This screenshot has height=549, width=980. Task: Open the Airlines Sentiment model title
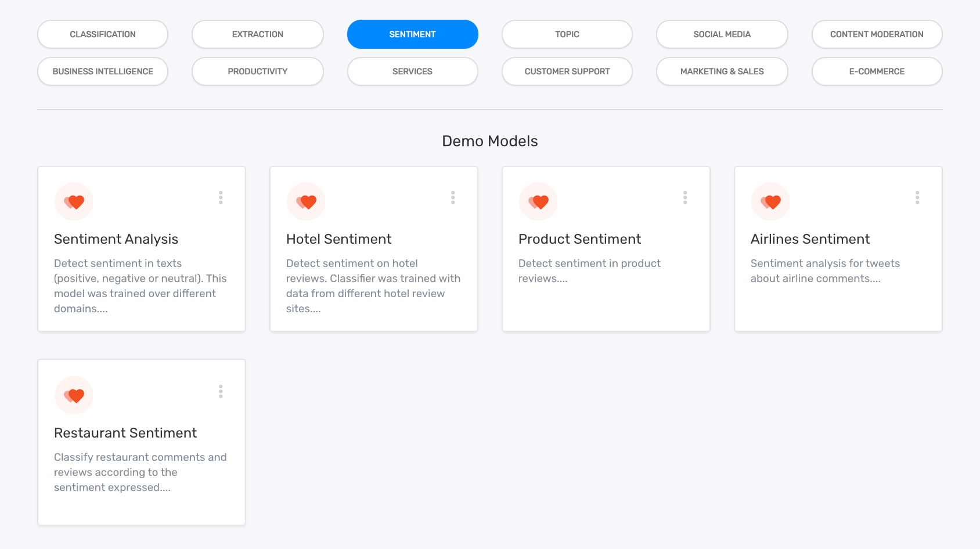810,239
